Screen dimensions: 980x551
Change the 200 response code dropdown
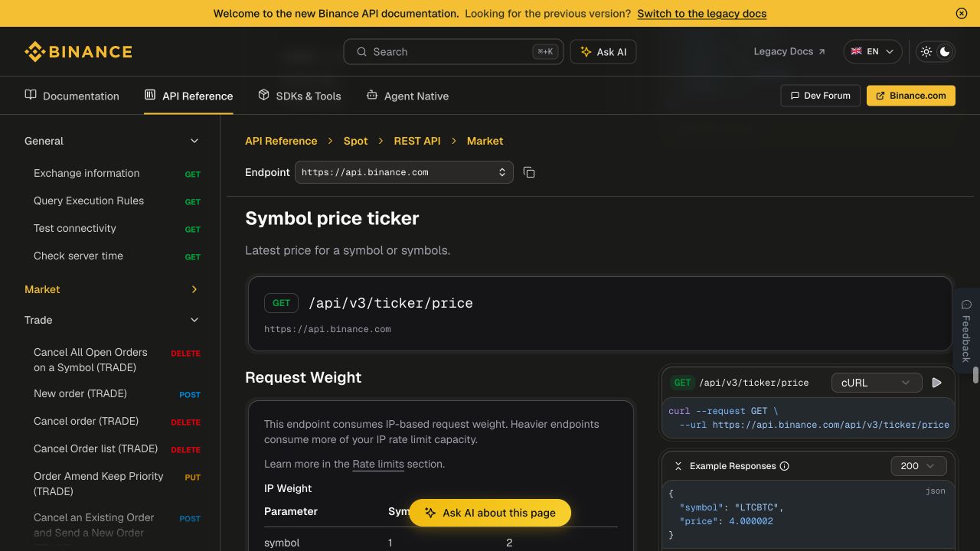(919, 466)
